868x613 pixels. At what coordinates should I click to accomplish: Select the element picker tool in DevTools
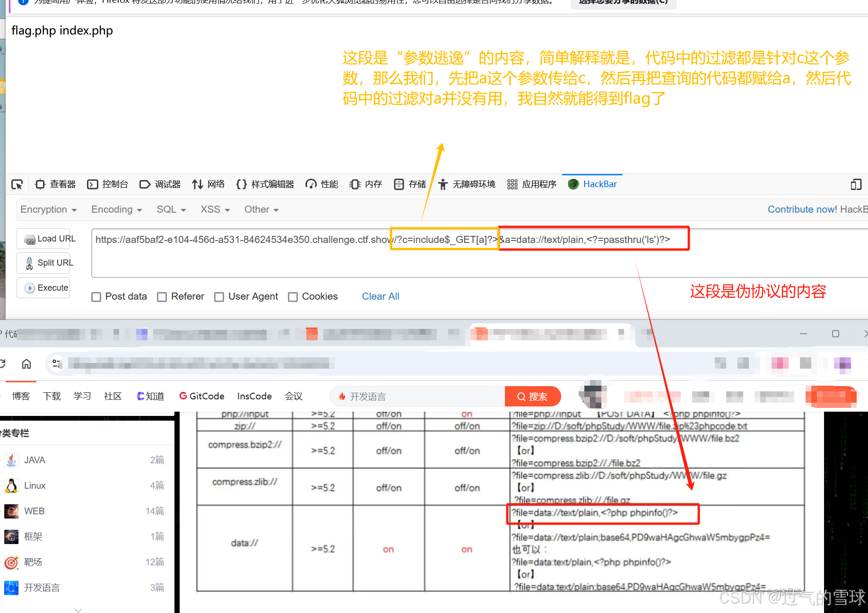pyautogui.click(x=17, y=184)
